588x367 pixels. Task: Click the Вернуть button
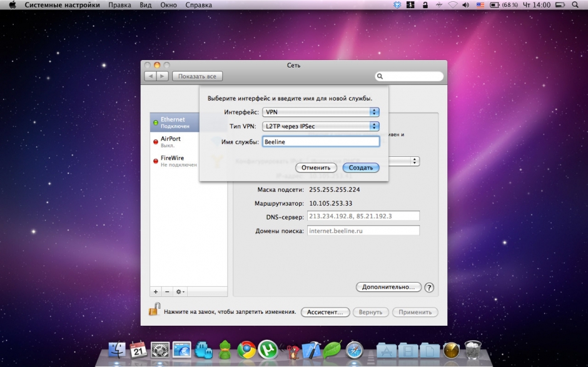click(370, 312)
